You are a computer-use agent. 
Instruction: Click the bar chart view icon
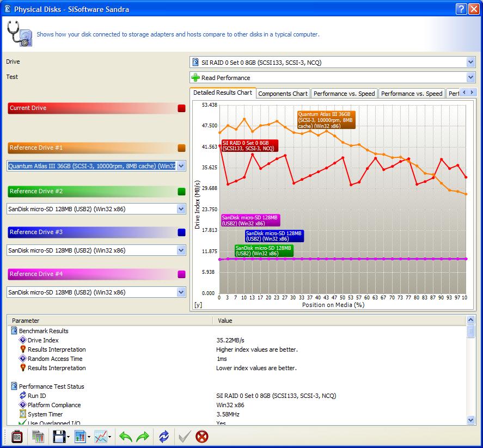[80, 437]
